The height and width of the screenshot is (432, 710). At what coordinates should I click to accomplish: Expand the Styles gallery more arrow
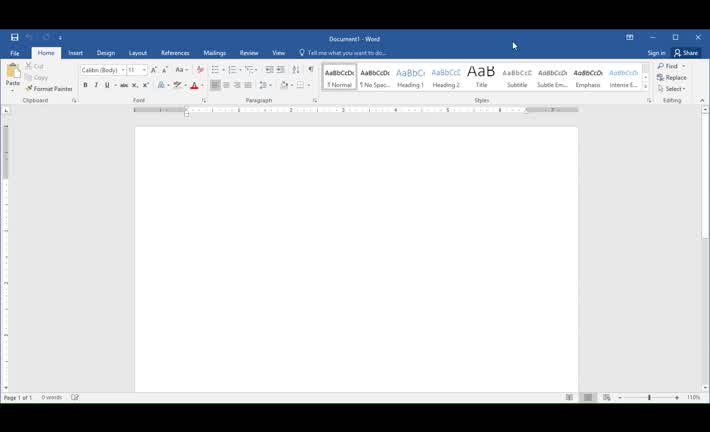pos(646,87)
